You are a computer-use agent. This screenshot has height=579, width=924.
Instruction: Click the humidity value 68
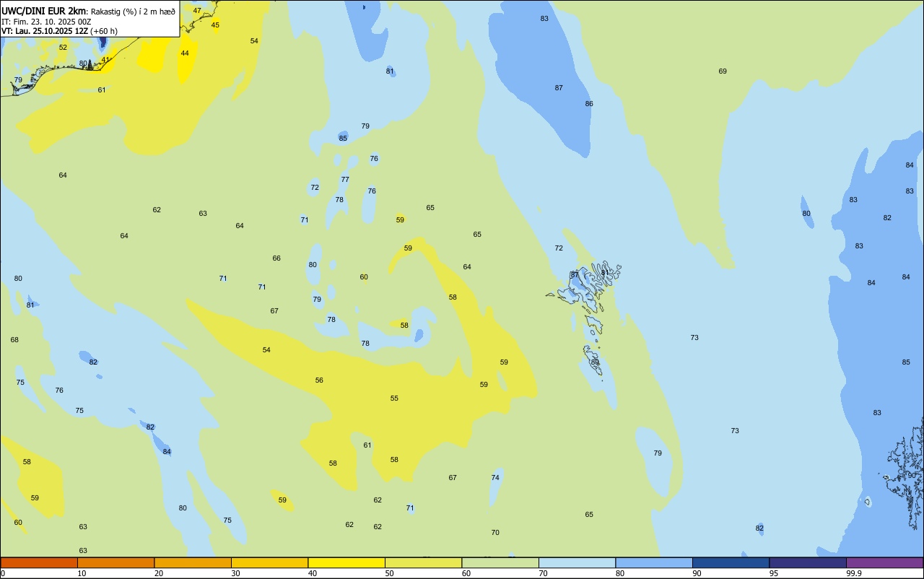click(14, 340)
